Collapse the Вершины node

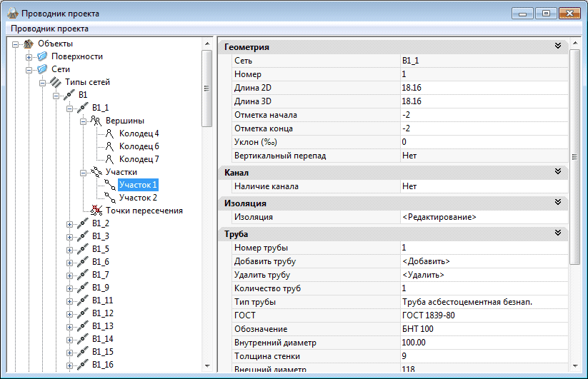83,121
